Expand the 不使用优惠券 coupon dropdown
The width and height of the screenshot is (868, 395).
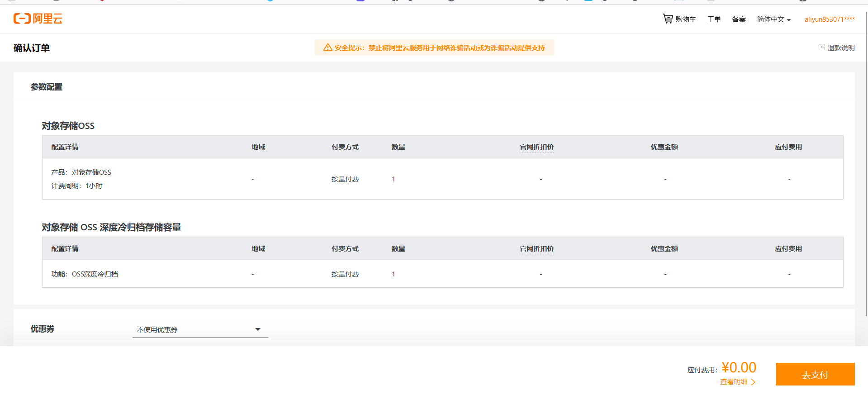pyautogui.click(x=200, y=329)
